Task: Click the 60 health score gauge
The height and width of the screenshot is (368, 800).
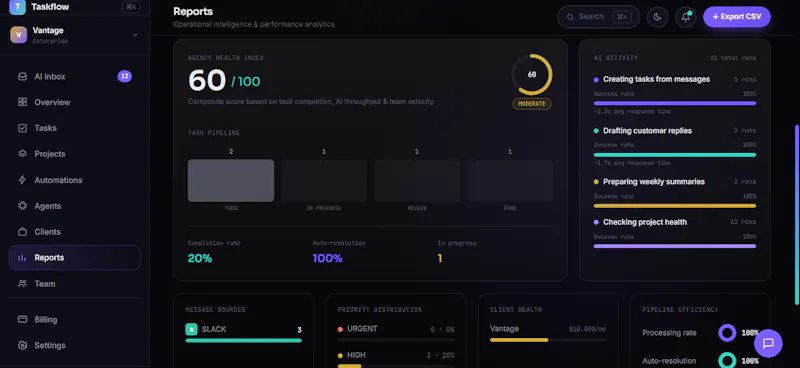Action: 532,75
